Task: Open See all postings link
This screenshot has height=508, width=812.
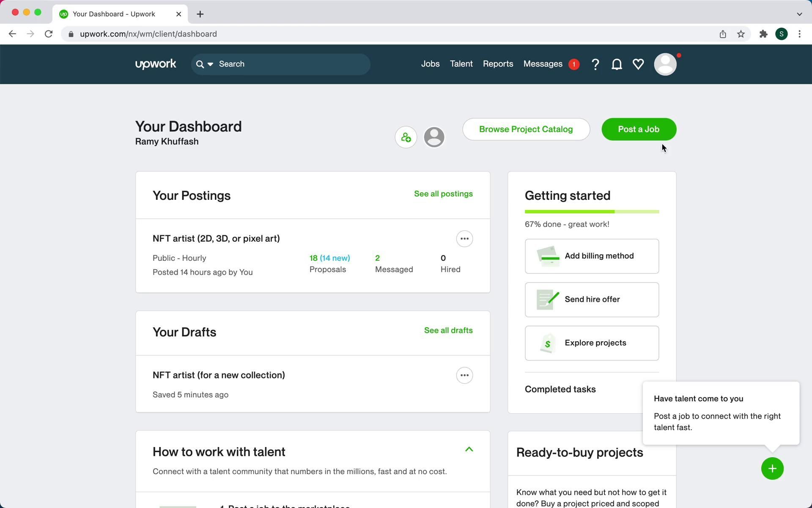Action: click(x=443, y=194)
